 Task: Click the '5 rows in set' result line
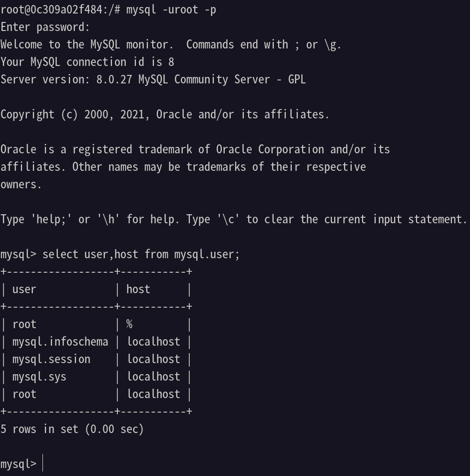[72, 429]
